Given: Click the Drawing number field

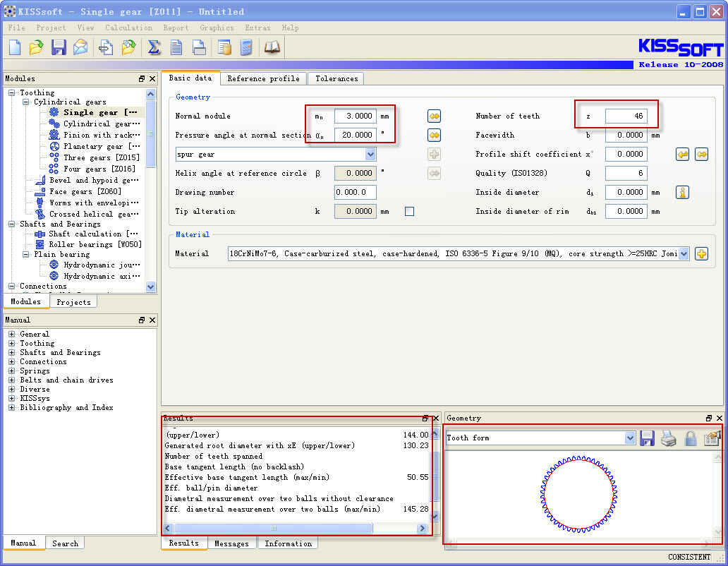Looking at the screenshot, I should (355, 192).
